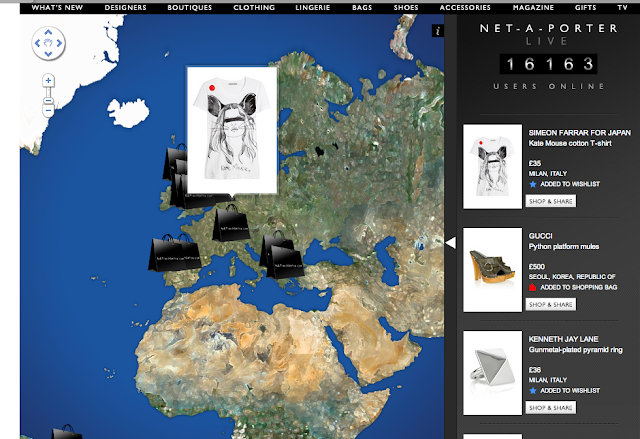640x439 pixels.
Task: Open the Gifts menu
Action: [x=585, y=7]
